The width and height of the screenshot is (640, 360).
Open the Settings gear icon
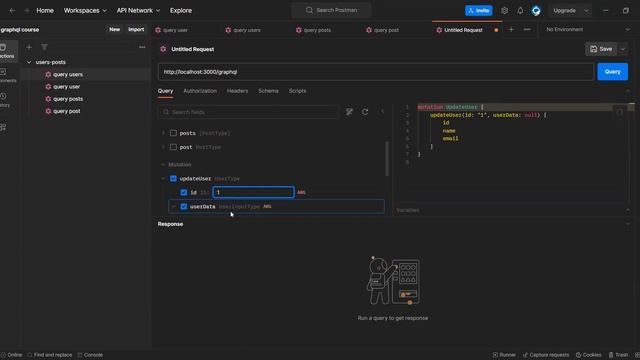pos(504,11)
